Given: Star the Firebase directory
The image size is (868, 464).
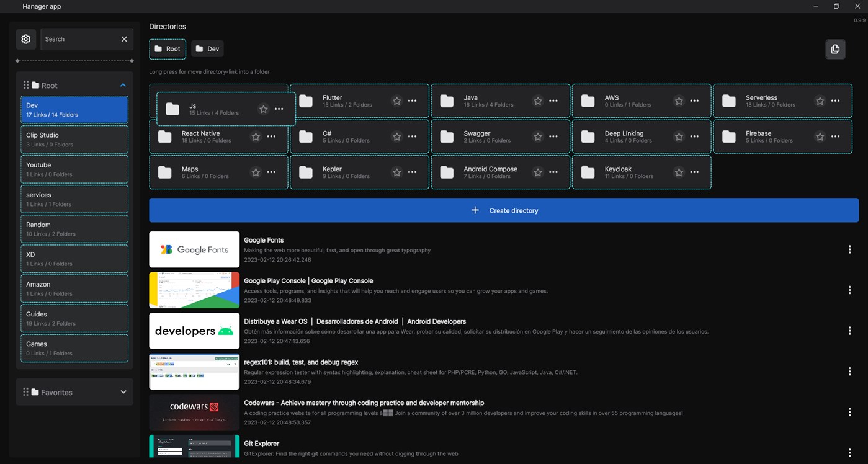Looking at the screenshot, I should [820, 136].
